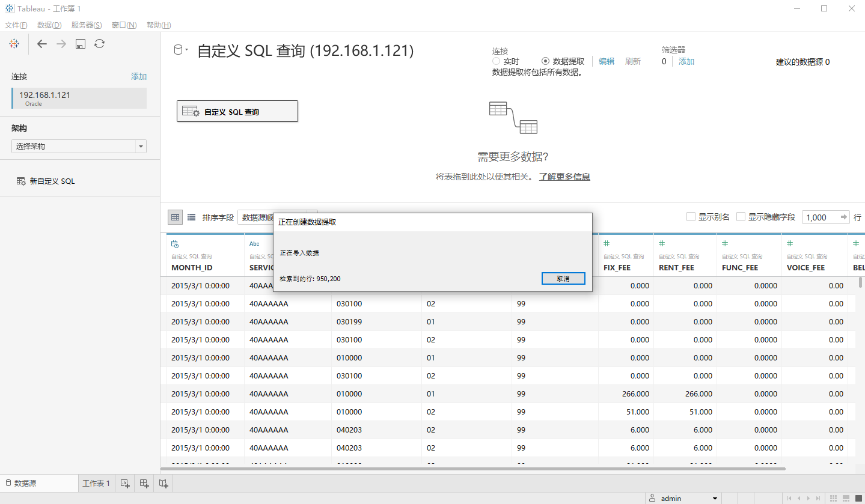Click the horizontal scrollbar under the data grid

point(473,468)
